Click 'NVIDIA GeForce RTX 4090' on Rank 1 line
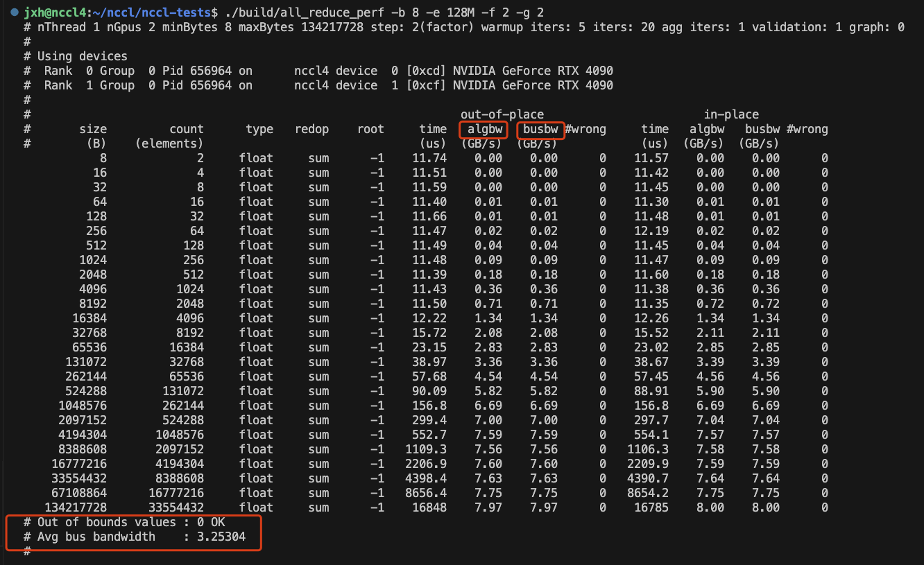This screenshot has width=924, height=565. pos(533,85)
